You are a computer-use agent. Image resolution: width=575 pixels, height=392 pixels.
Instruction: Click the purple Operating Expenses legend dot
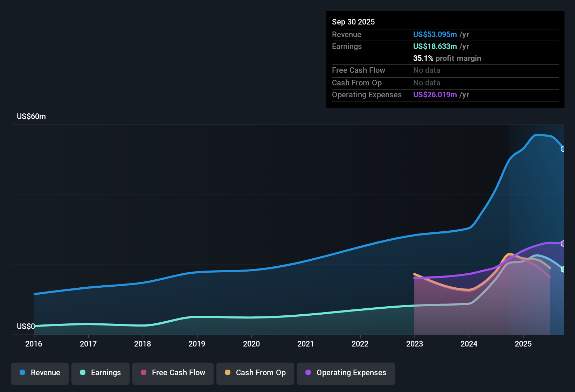[x=308, y=373]
